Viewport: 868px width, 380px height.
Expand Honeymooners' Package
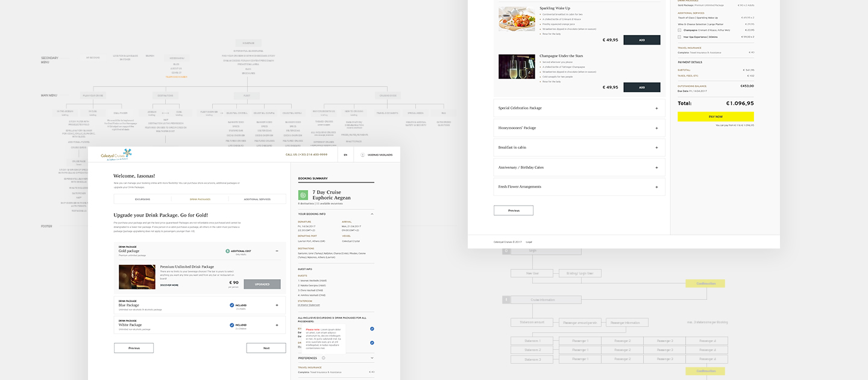(x=656, y=128)
